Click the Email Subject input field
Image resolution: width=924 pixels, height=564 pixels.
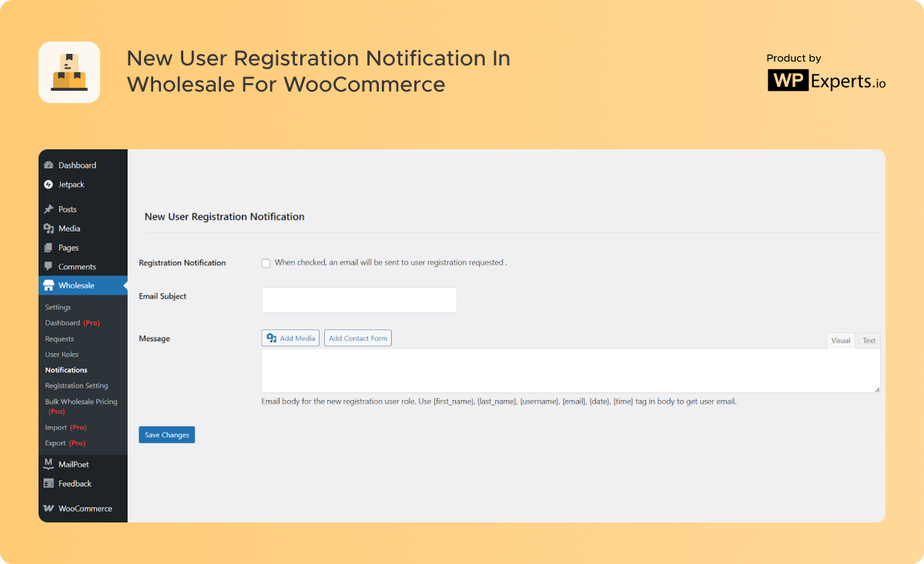pos(360,300)
